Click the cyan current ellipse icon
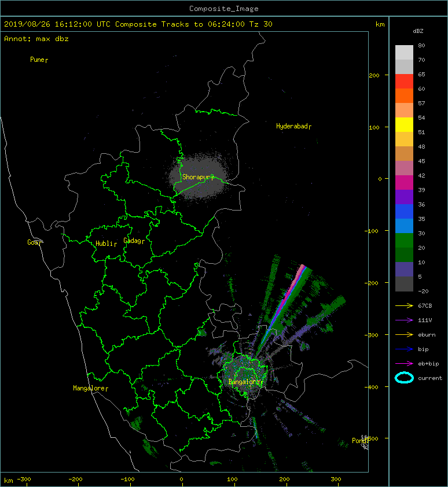The image size is (448, 487). (x=404, y=378)
